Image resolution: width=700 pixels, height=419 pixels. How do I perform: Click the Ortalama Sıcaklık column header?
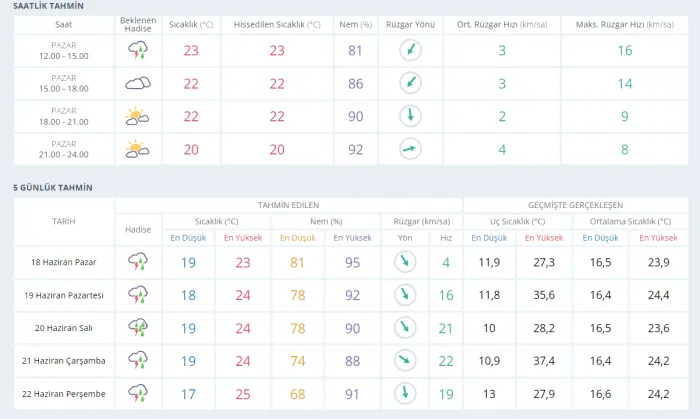point(630,221)
